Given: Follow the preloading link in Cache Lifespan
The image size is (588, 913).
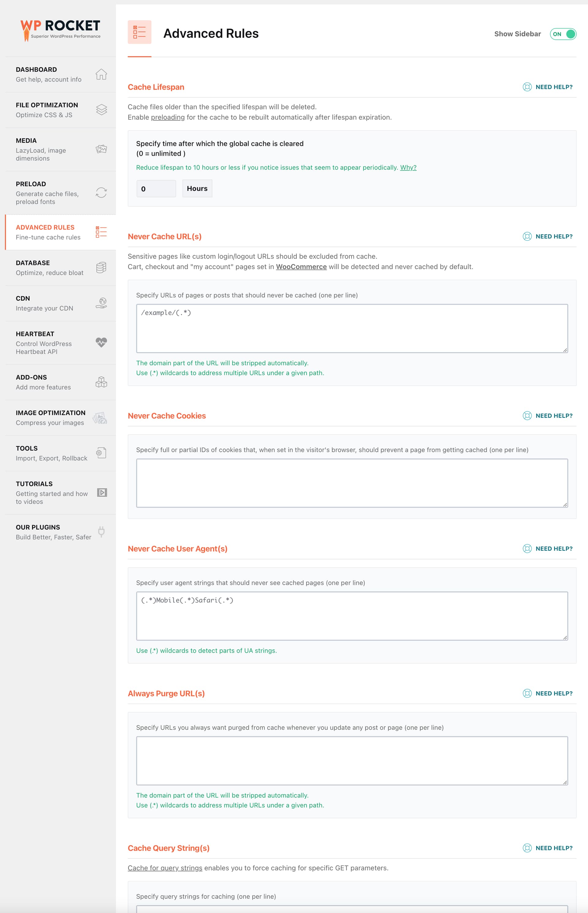Looking at the screenshot, I should point(168,117).
